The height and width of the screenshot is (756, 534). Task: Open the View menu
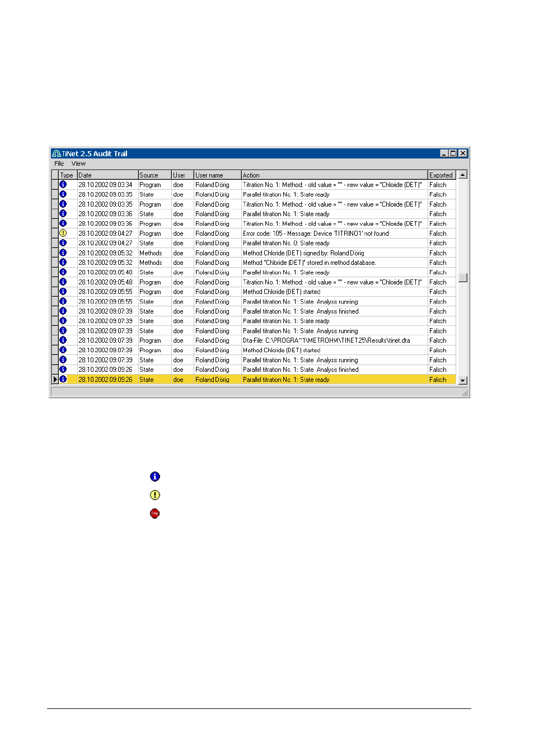tap(78, 164)
